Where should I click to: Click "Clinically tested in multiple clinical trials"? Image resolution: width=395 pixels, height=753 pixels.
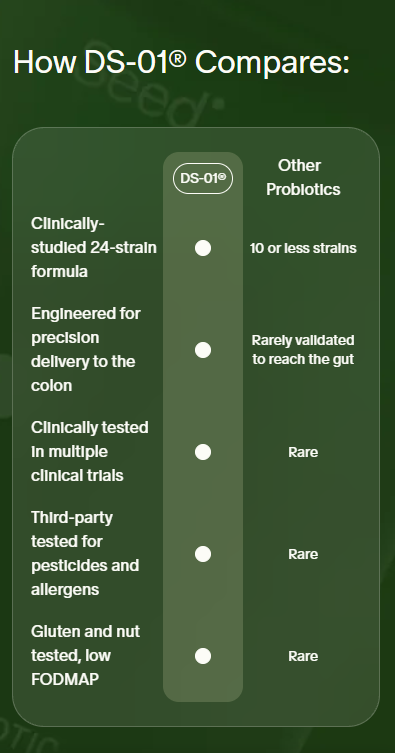(x=90, y=452)
